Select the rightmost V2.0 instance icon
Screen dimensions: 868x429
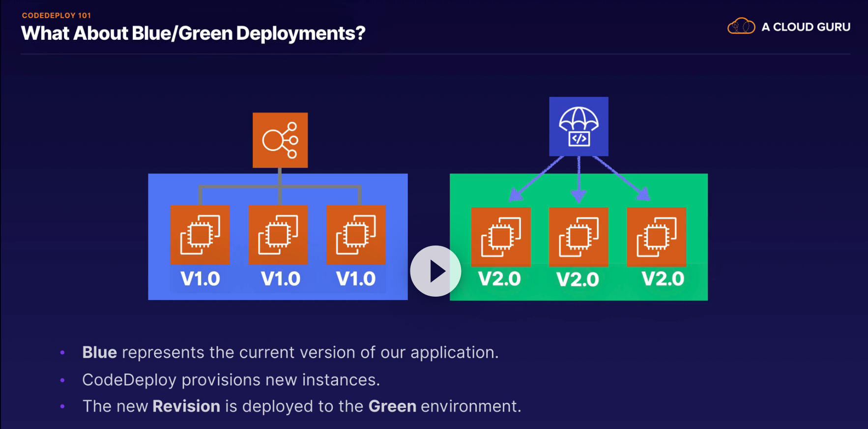tap(657, 237)
